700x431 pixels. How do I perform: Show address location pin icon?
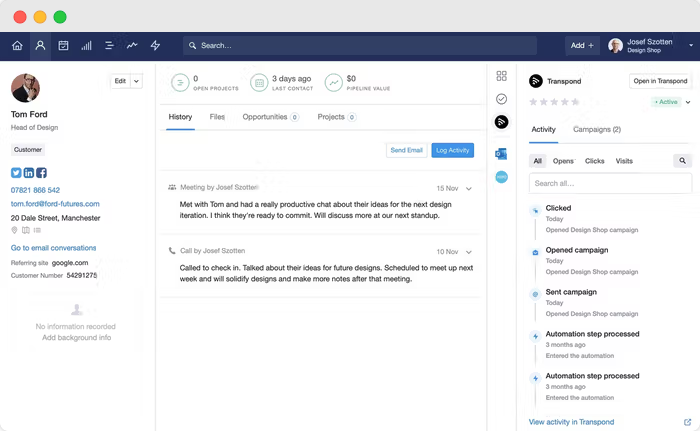tap(14, 230)
